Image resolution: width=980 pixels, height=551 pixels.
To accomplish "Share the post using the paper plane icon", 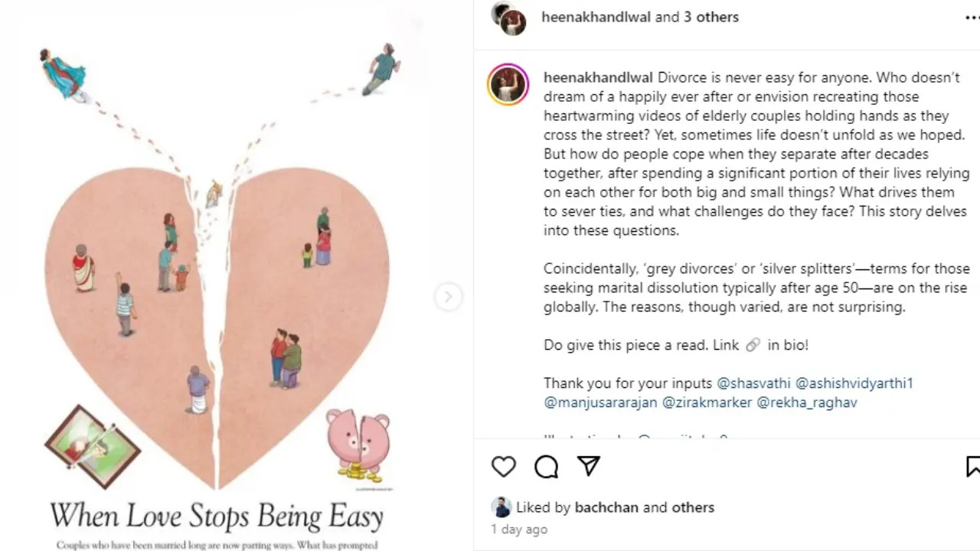I will [x=589, y=466].
